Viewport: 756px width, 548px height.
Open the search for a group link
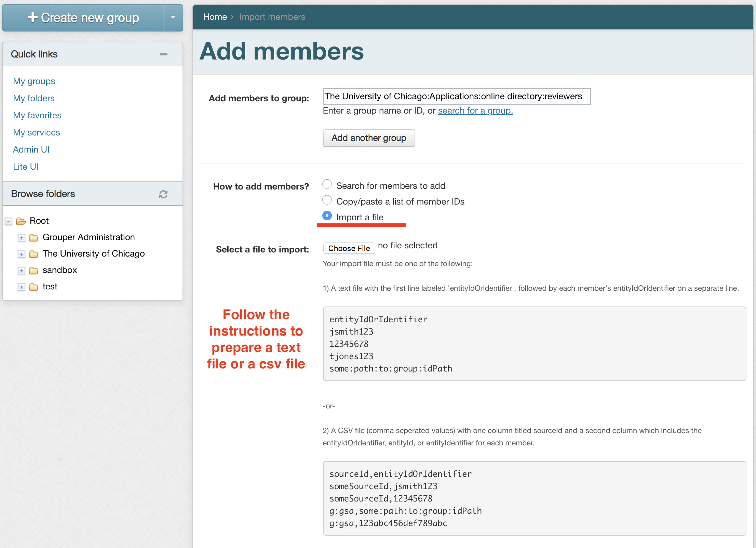(475, 110)
